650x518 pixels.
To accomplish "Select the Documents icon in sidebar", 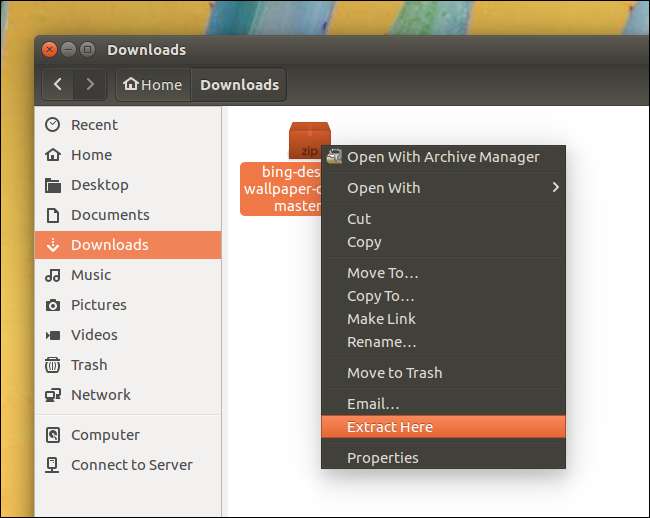I will (x=53, y=215).
